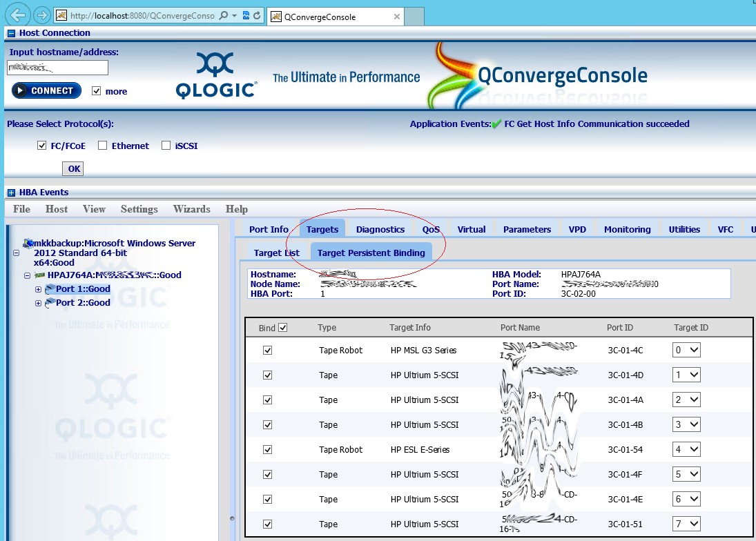Go back with the browser back arrow

[x=18, y=15]
